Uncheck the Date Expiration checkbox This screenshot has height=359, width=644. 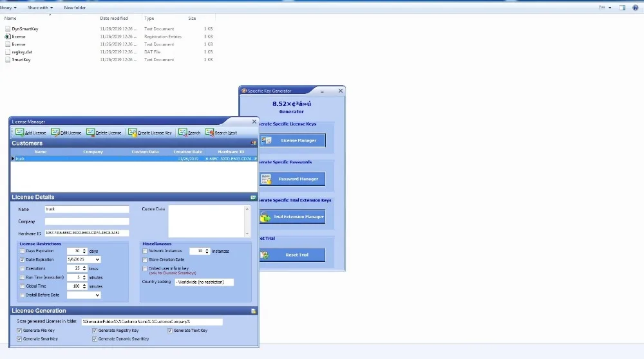(x=23, y=260)
